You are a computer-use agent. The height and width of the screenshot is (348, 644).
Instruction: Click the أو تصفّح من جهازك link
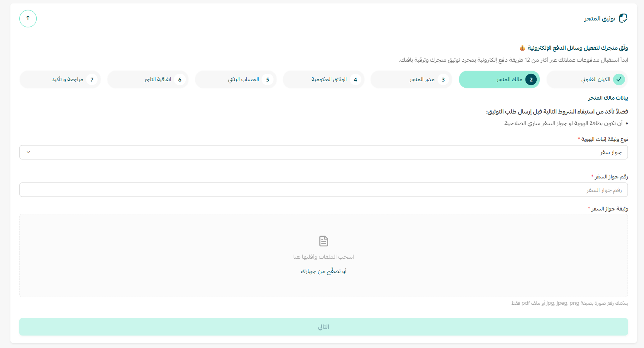tap(324, 271)
